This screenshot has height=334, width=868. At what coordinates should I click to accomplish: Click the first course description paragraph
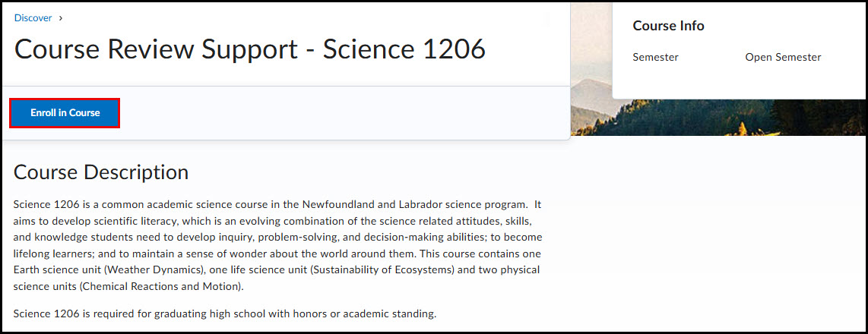click(277, 245)
